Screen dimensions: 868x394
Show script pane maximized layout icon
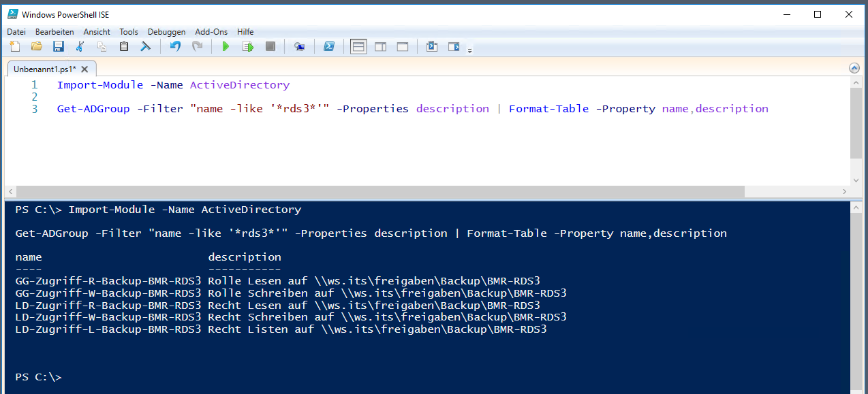403,47
